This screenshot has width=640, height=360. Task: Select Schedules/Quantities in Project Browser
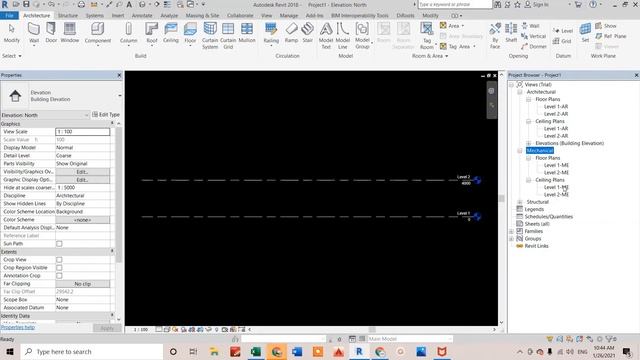click(549, 217)
